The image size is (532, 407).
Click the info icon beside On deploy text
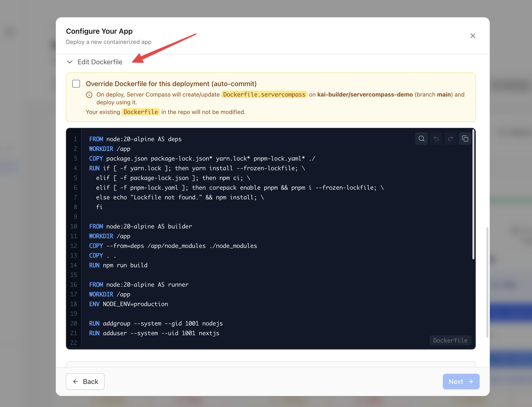(89, 95)
